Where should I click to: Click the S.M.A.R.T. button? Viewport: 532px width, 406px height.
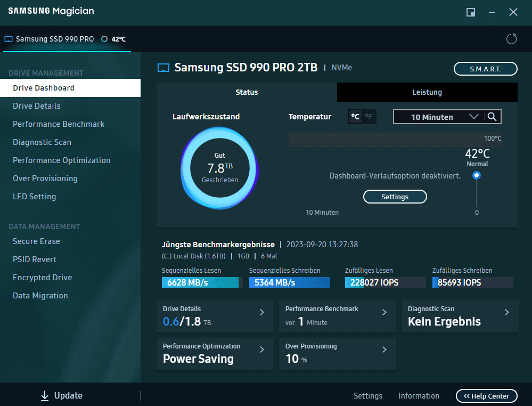[486, 69]
